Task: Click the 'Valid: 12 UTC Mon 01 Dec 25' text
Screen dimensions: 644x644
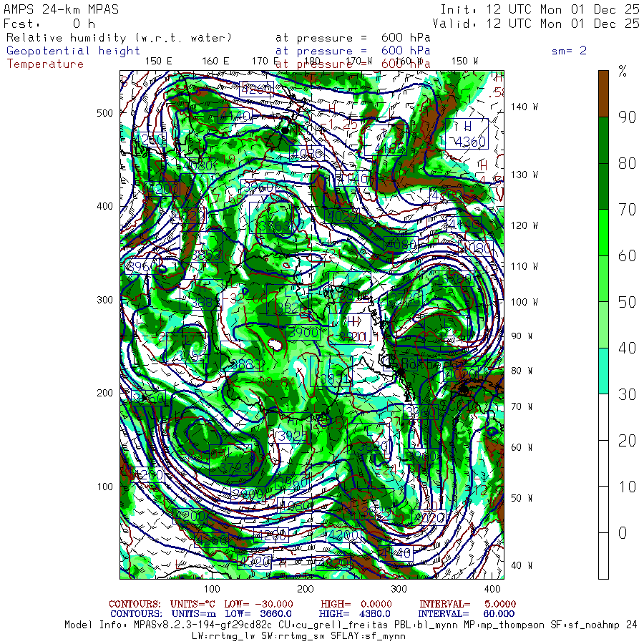Action: [x=536, y=24]
